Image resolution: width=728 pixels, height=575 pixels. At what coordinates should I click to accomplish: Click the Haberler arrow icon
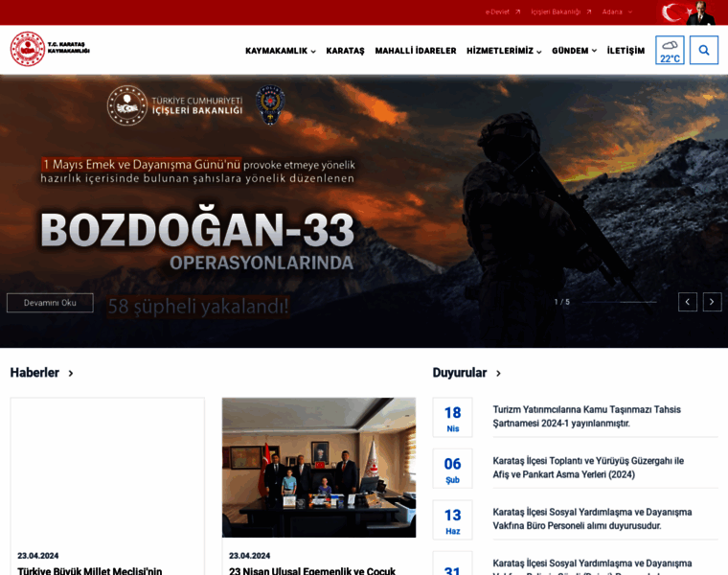(x=71, y=373)
